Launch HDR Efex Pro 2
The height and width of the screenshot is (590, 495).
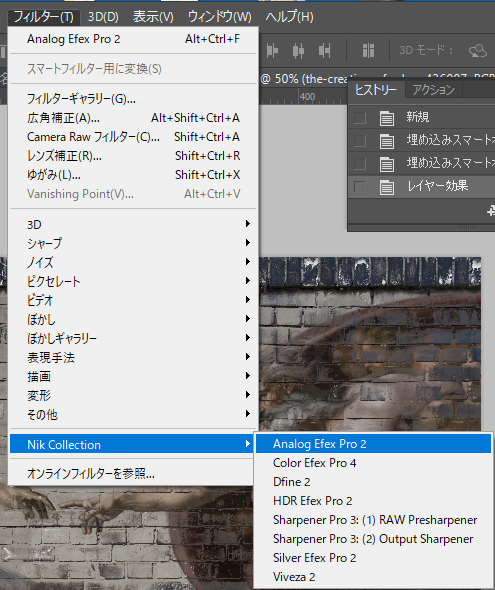coord(373,501)
